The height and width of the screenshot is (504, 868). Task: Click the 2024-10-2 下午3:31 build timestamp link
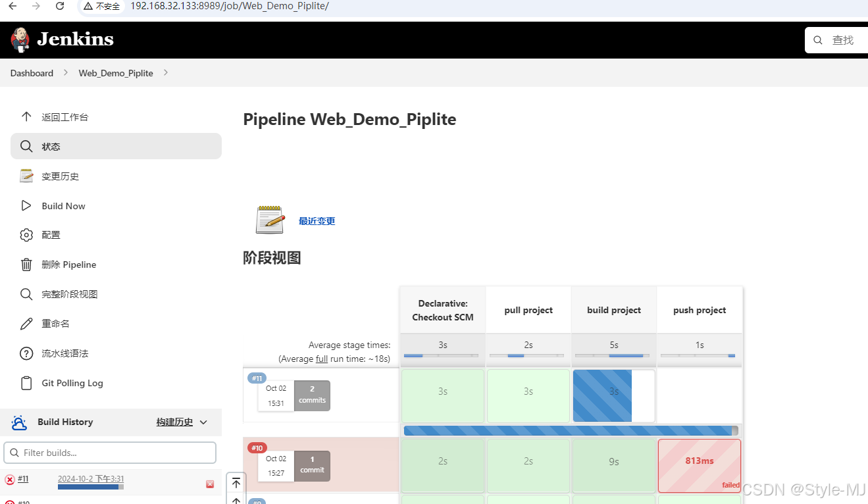[x=91, y=479]
